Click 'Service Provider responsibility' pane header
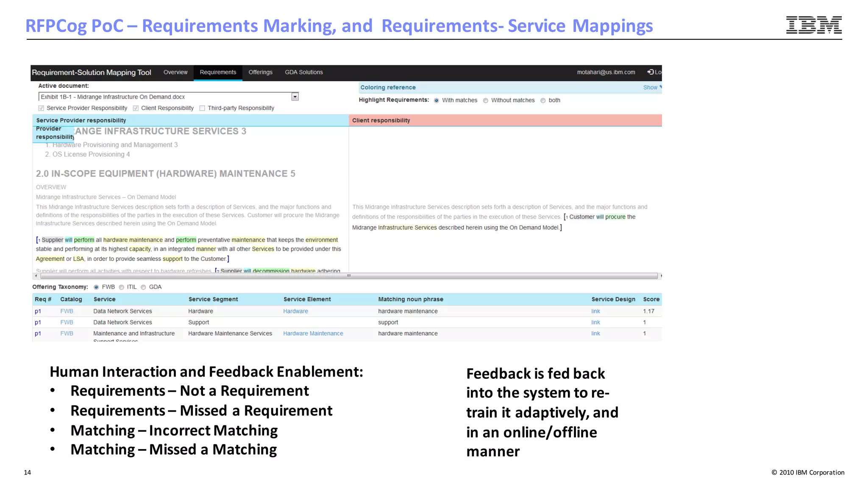The image size is (868, 488). pyautogui.click(x=190, y=120)
